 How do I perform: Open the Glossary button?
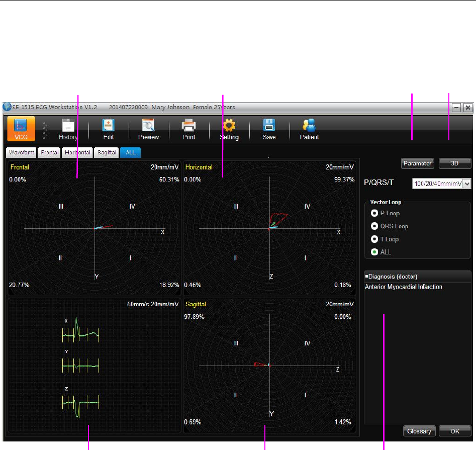click(419, 431)
